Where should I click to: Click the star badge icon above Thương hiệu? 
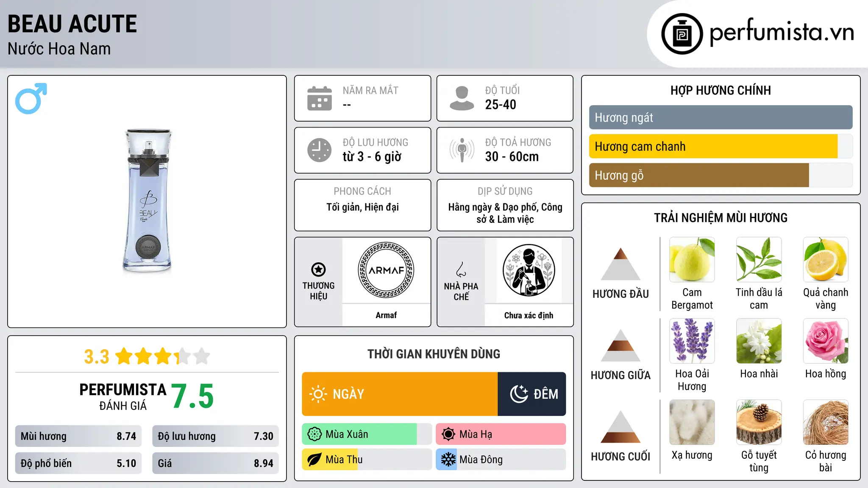point(318,269)
